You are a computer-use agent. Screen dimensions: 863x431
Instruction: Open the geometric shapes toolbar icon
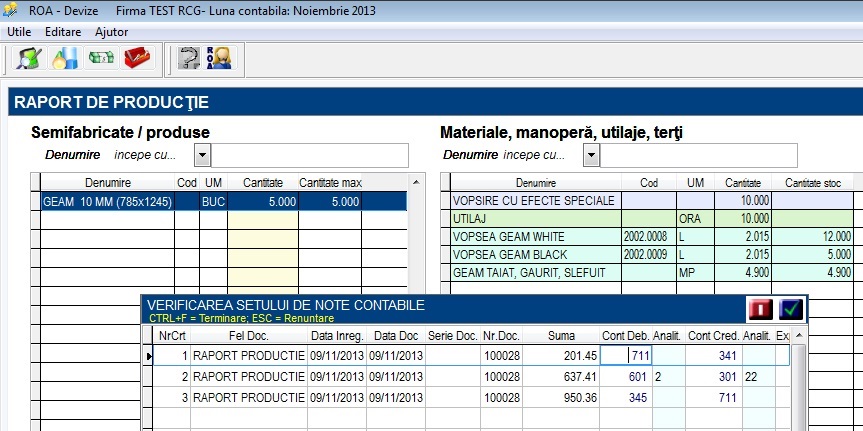pos(65,58)
